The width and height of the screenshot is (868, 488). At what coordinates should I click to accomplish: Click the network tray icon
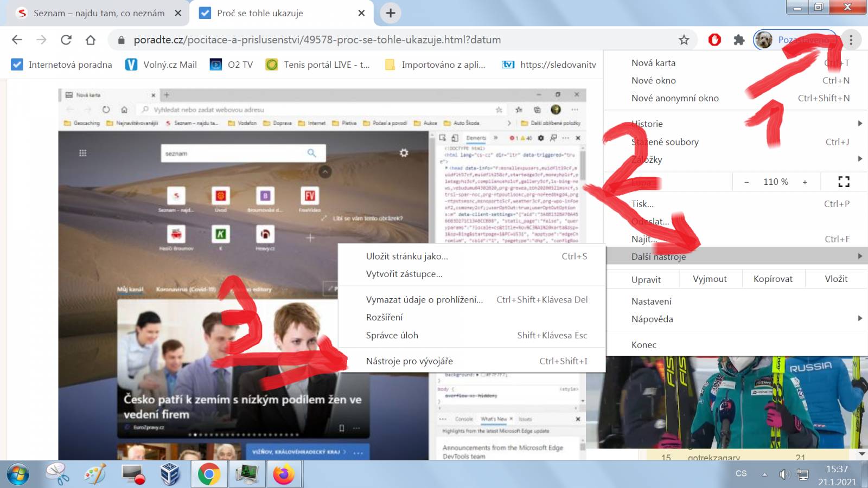coord(802,474)
